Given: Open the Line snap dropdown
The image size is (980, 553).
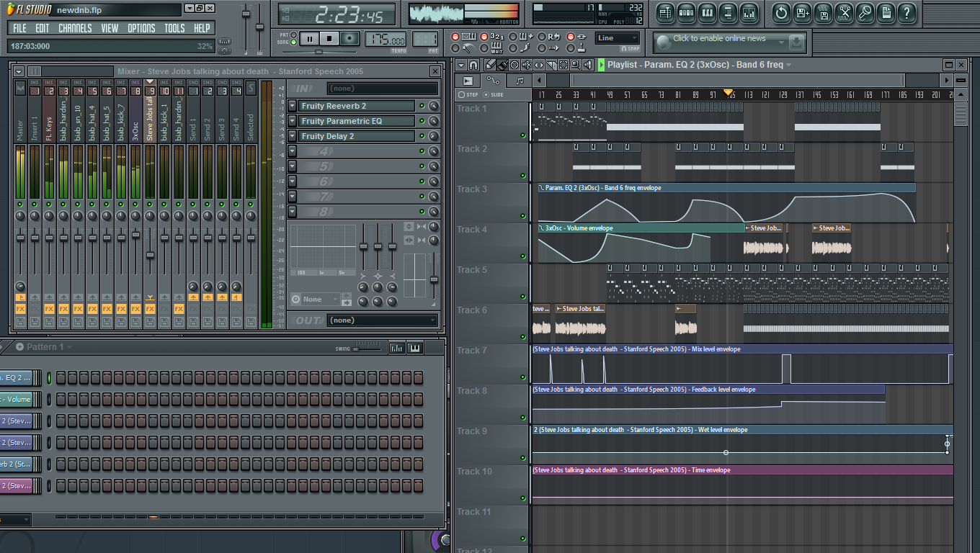Looking at the screenshot, I should (x=618, y=38).
